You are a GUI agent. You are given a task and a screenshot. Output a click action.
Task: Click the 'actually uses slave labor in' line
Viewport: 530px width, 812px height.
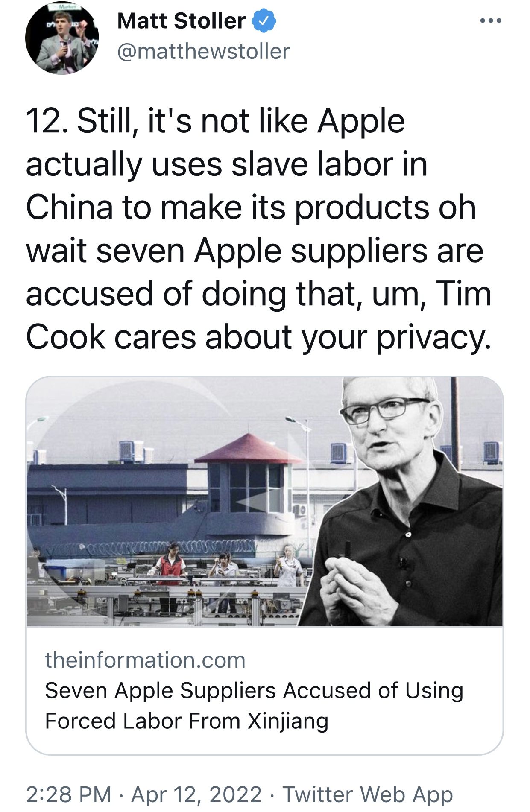pos(226,164)
